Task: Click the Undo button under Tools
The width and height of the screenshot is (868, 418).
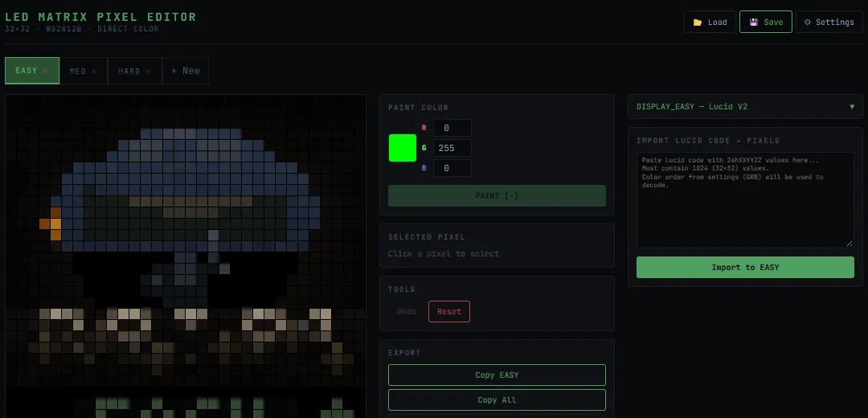Action: pos(407,311)
